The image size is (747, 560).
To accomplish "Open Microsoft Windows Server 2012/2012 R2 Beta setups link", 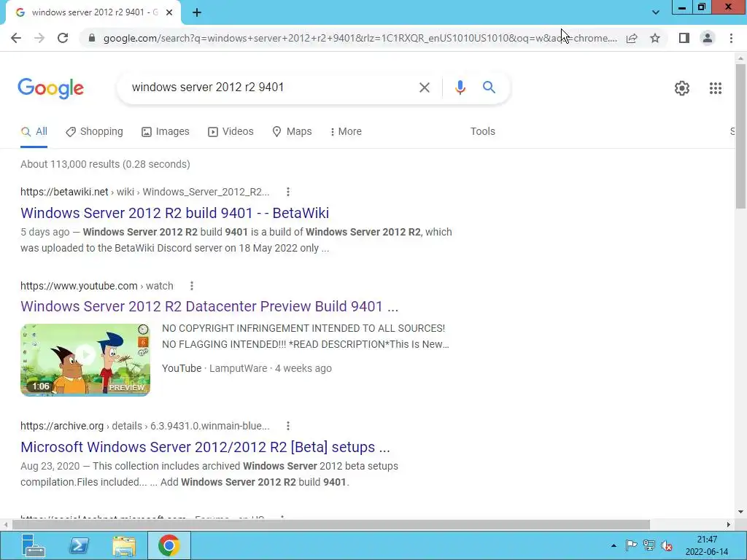I will [205, 447].
